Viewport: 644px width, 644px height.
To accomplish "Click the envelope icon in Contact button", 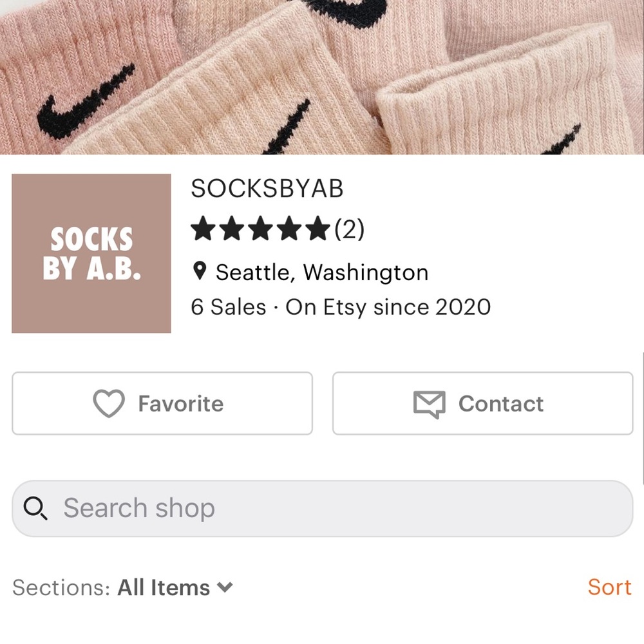I will coord(428,404).
